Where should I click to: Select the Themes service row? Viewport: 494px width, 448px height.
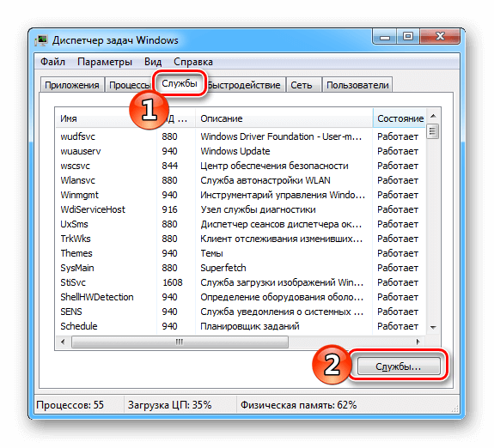(x=241, y=253)
